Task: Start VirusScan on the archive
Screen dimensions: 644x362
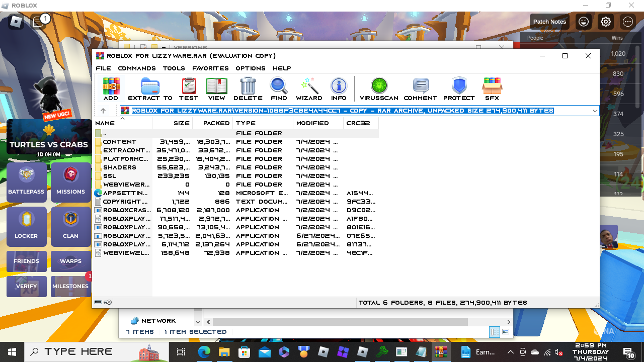Action: pyautogui.click(x=379, y=89)
